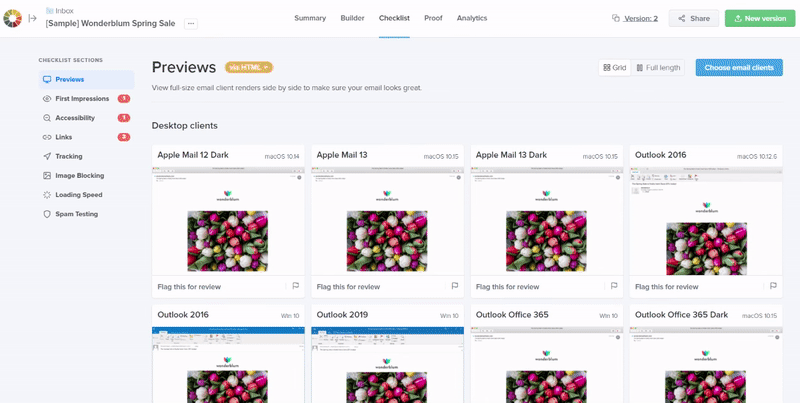Open Outlook 2016 macOS 10.12.6 thumbnail
The width and height of the screenshot is (800, 403).
pyautogui.click(x=706, y=221)
